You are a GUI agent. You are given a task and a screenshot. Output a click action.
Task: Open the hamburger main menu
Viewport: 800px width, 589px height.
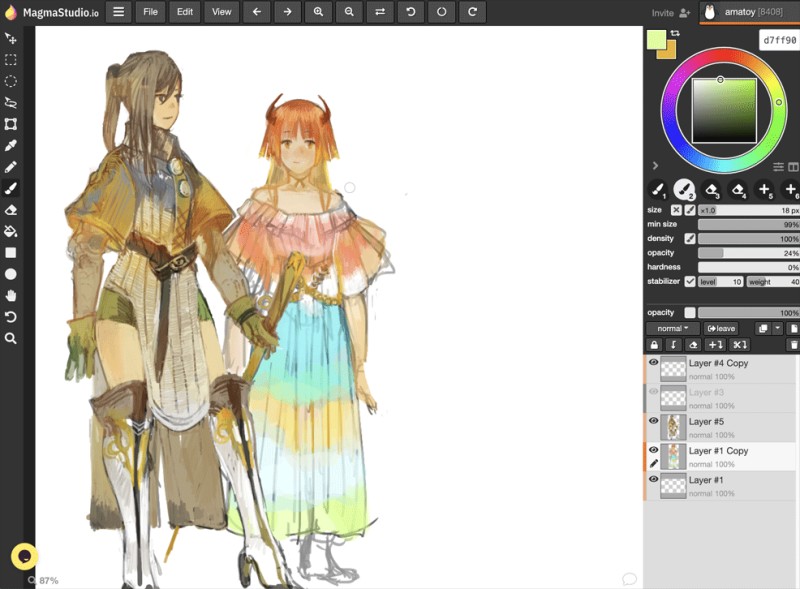pyautogui.click(x=118, y=12)
